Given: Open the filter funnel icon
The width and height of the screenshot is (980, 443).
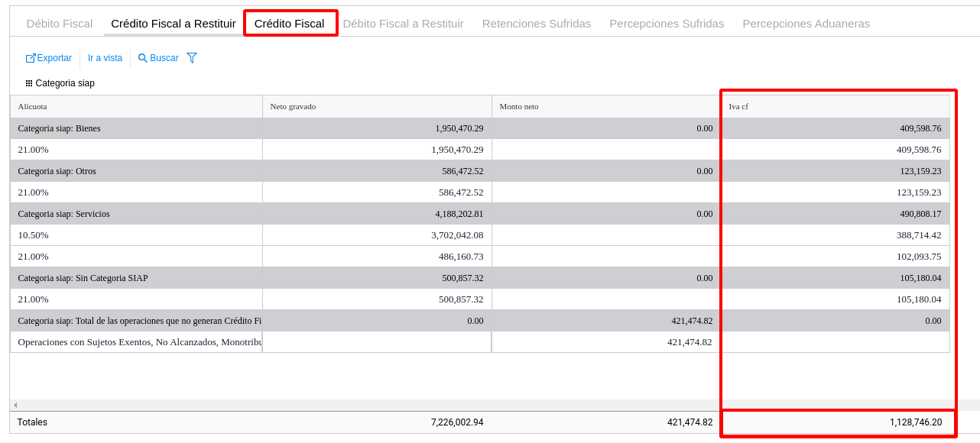Looking at the screenshot, I should 192,58.
